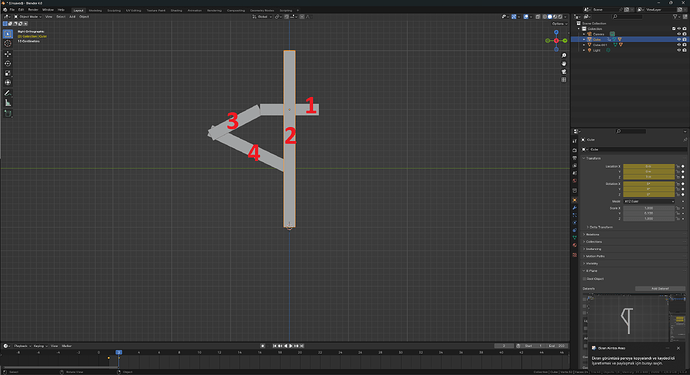The image size is (690, 375).
Task: Open the Object Mode dropdown
Action: [28, 17]
